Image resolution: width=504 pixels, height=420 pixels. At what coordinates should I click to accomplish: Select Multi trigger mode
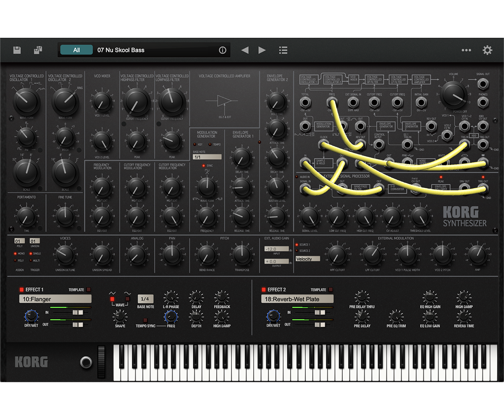31,260
